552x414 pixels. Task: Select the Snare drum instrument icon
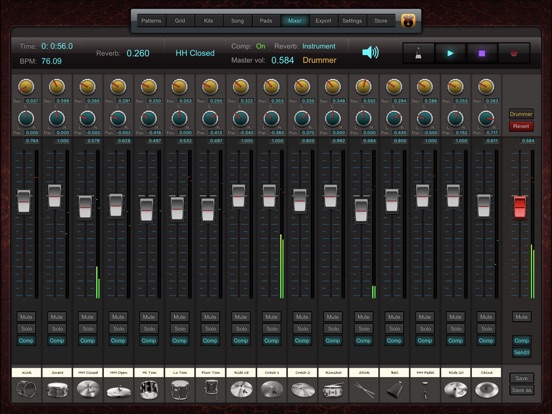[x=57, y=390]
